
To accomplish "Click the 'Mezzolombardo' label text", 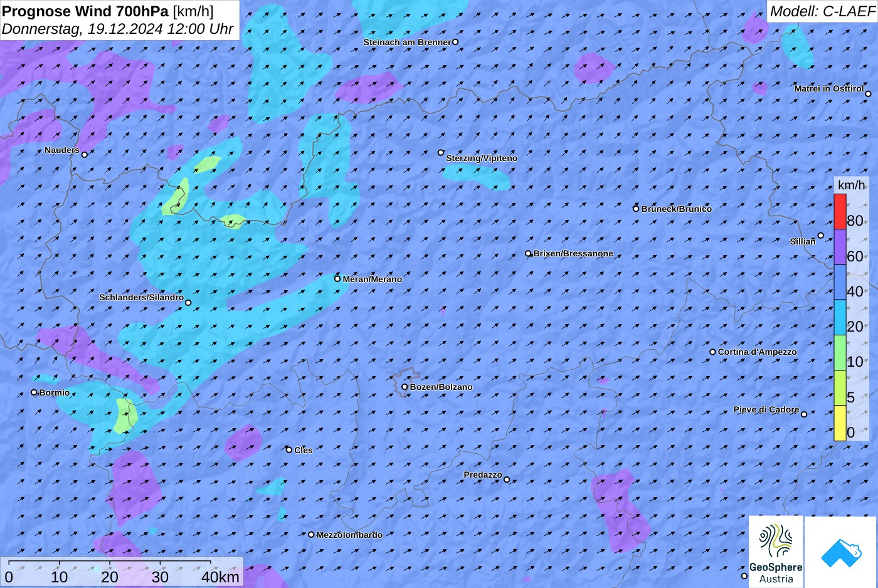I will tap(349, 535).
